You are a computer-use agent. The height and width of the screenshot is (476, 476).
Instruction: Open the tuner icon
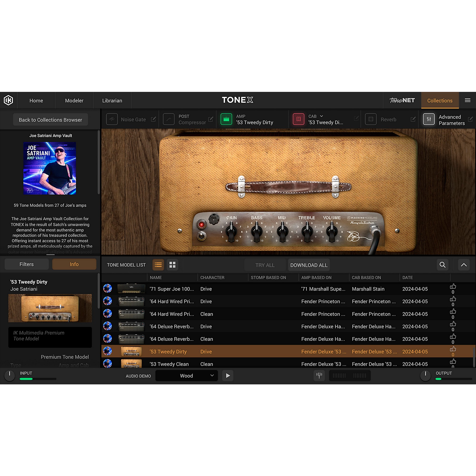(x=319, y=376)
